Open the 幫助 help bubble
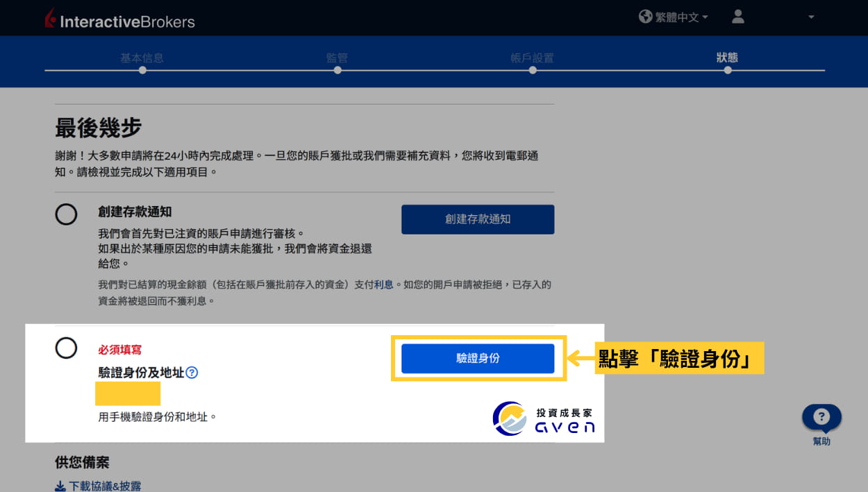868x492 pixels. (821, 417)
